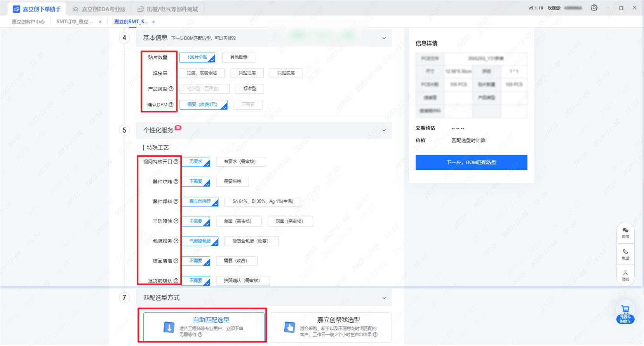Select 其他数量 for placement quantity
The image size is (644, 346).
tap(238, 58)
